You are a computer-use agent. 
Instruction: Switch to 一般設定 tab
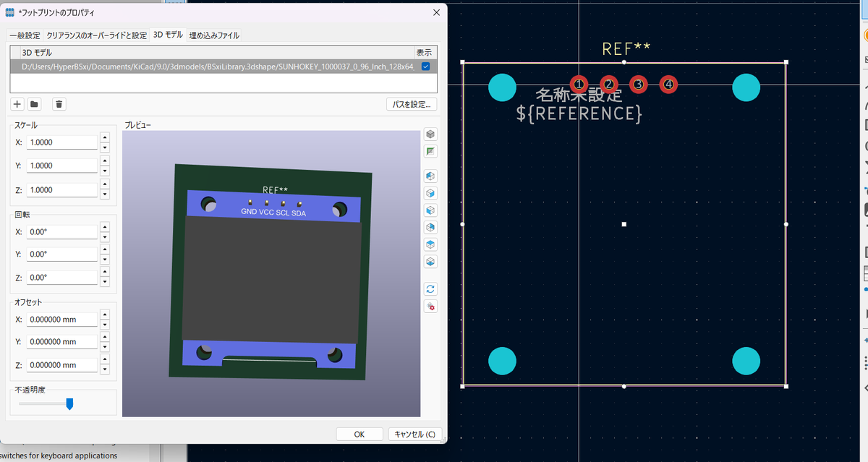click(x=25, y=35)
